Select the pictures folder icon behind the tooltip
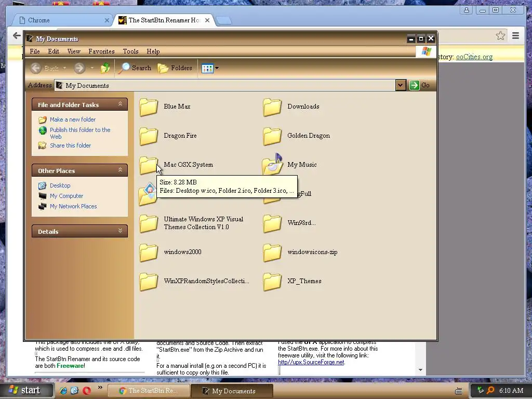 [147, 194]
